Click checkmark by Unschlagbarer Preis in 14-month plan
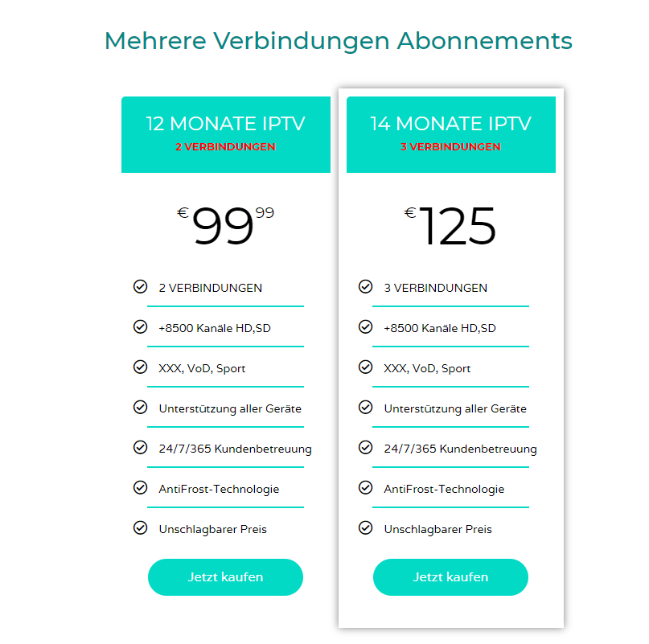The image size is (649, 644). tap(365, 527)
